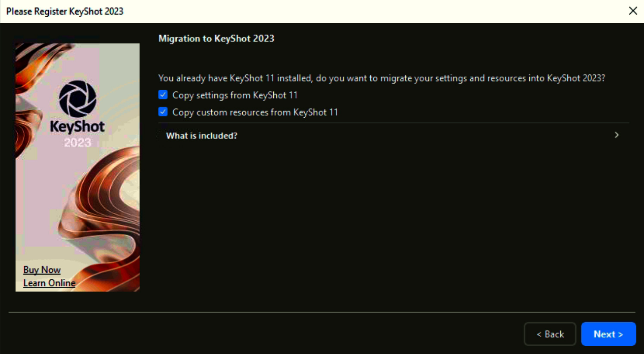This screenshot has height=354, width=644.
Task: Click the KeyShot aperture logo
Action: tap(78, 99)
